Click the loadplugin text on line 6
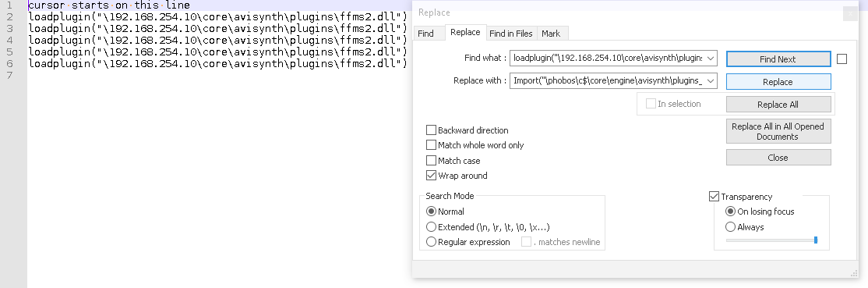 coord(217,63)
